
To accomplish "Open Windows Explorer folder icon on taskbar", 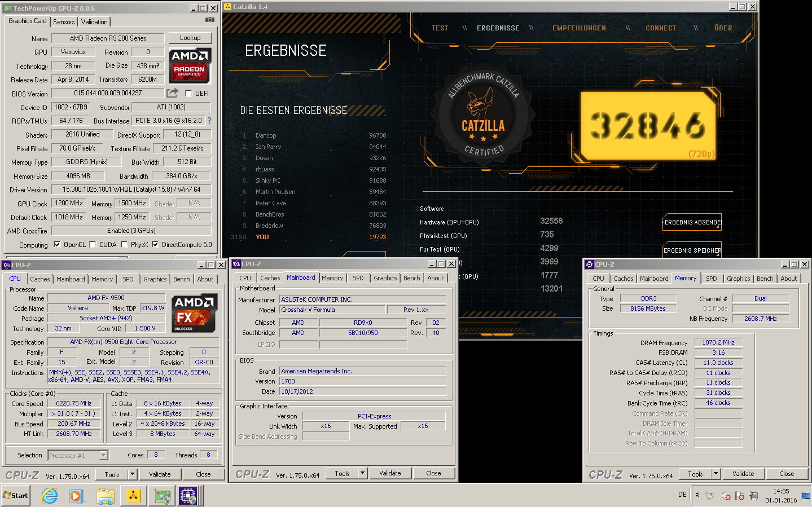I will (106, 496).
